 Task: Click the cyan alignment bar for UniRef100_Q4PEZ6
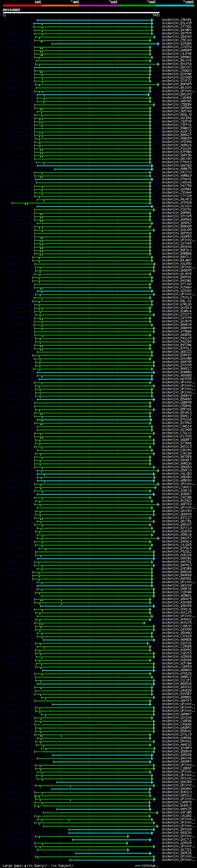click(114, 853)
